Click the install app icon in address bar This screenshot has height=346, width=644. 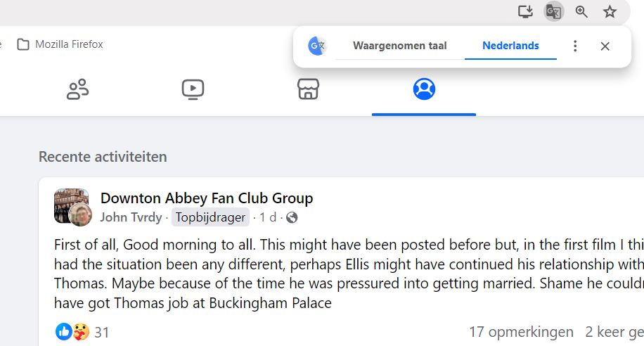[525, 11]
